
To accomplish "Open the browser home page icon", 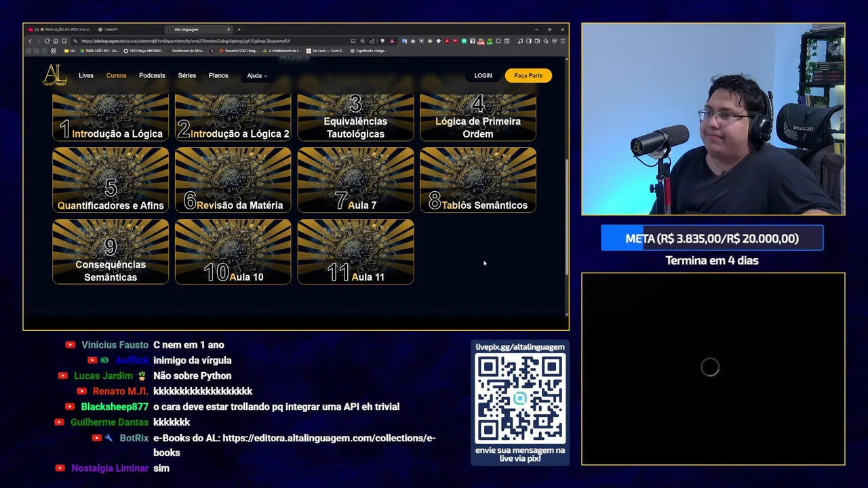I will (x=56, y=41).
